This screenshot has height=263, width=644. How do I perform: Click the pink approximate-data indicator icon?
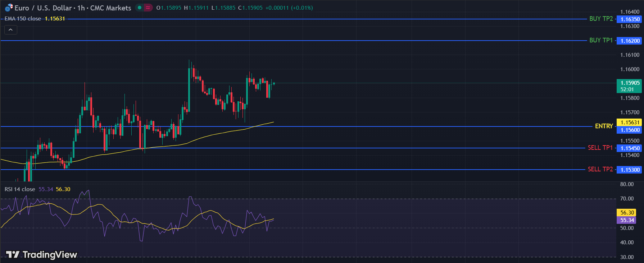[148, 8]
